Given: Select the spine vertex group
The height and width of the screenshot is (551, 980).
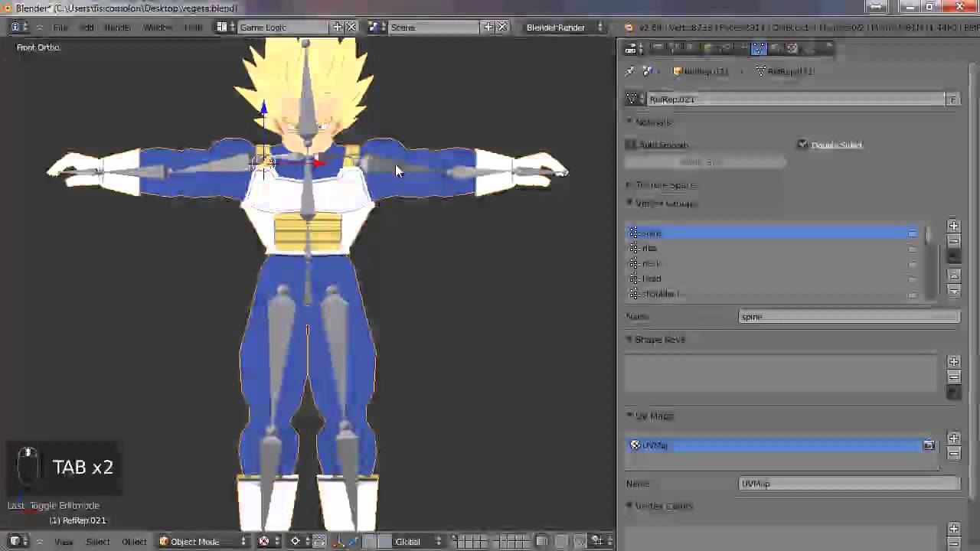Looking at the screenshot, I should pyautogui.click(x=773, y=233).
